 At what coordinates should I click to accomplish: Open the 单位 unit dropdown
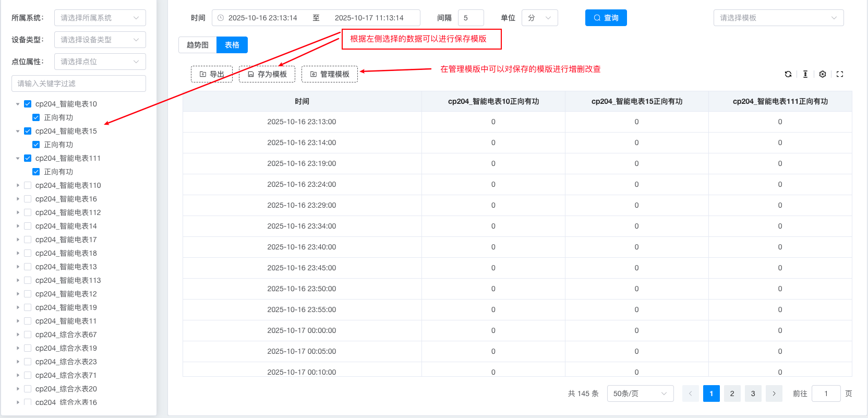[x=540, y=18]
